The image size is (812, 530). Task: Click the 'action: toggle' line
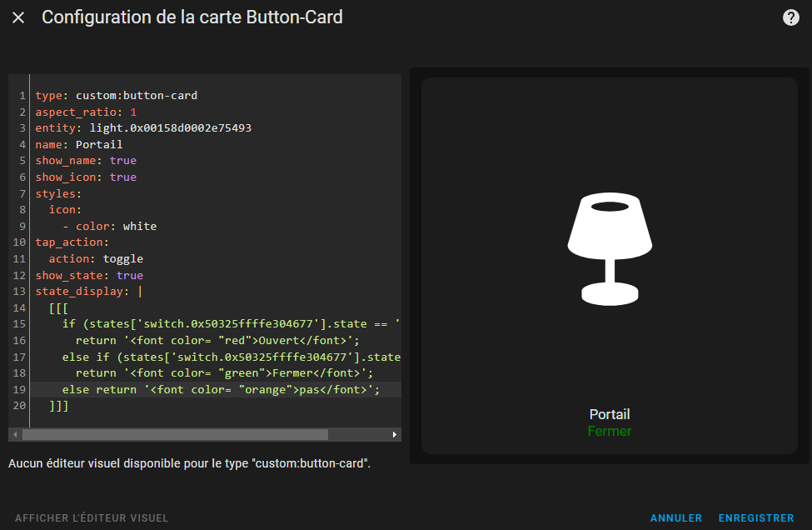point(96,259)
